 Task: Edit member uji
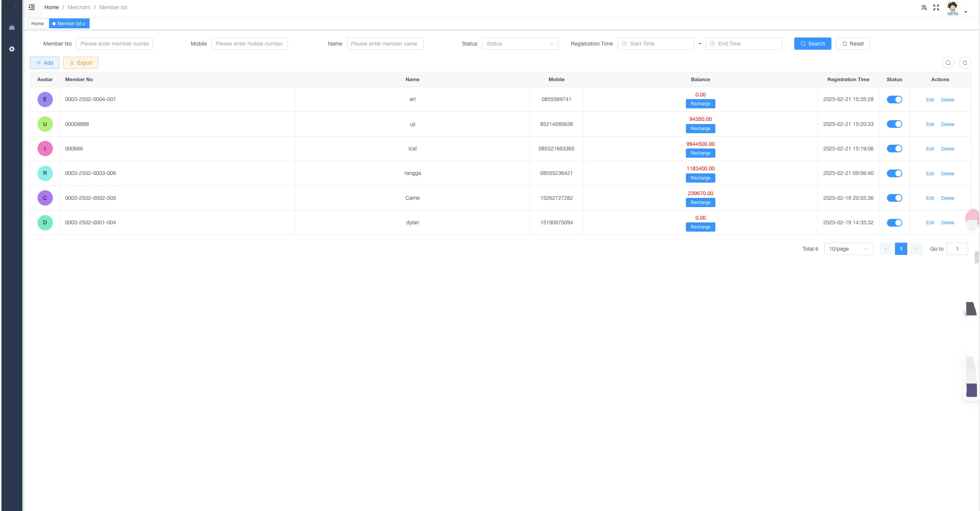tap(930, 124)
